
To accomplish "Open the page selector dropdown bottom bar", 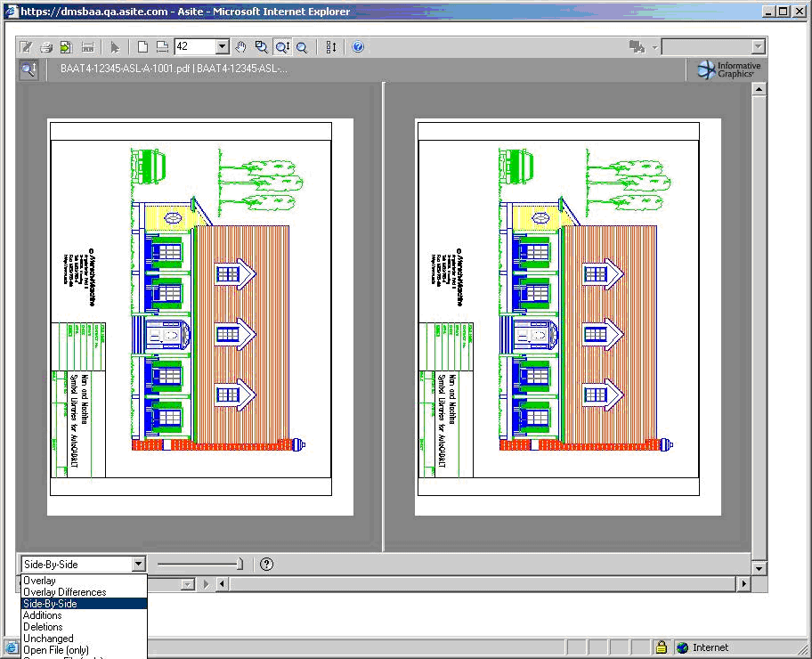I will point(188,584).
